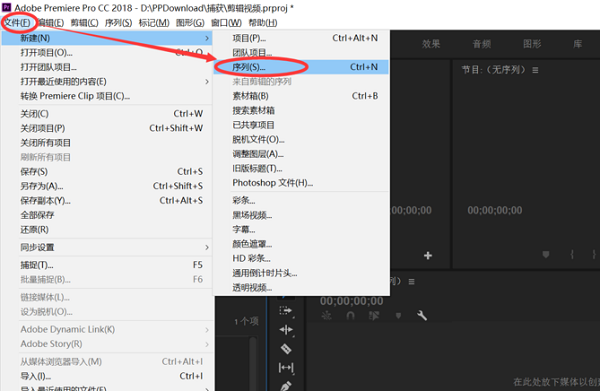The image size is (600, 391).
Task: Select the Pen tool
Action: tap(286, 386)
